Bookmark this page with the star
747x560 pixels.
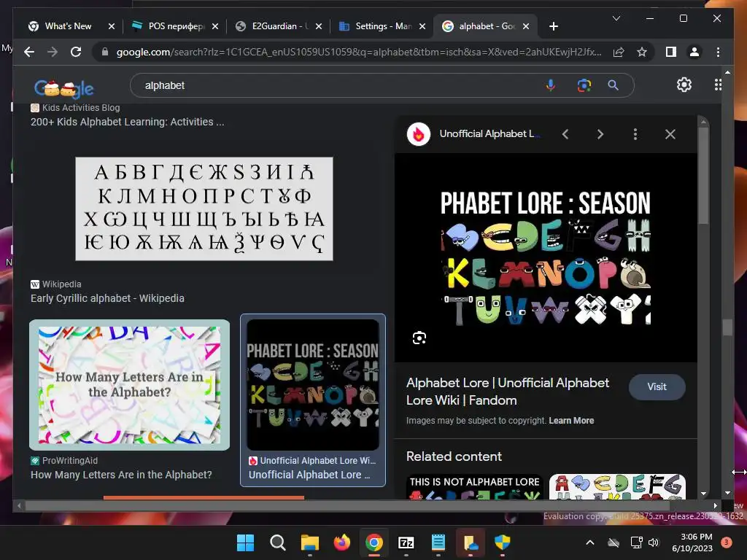642,52
